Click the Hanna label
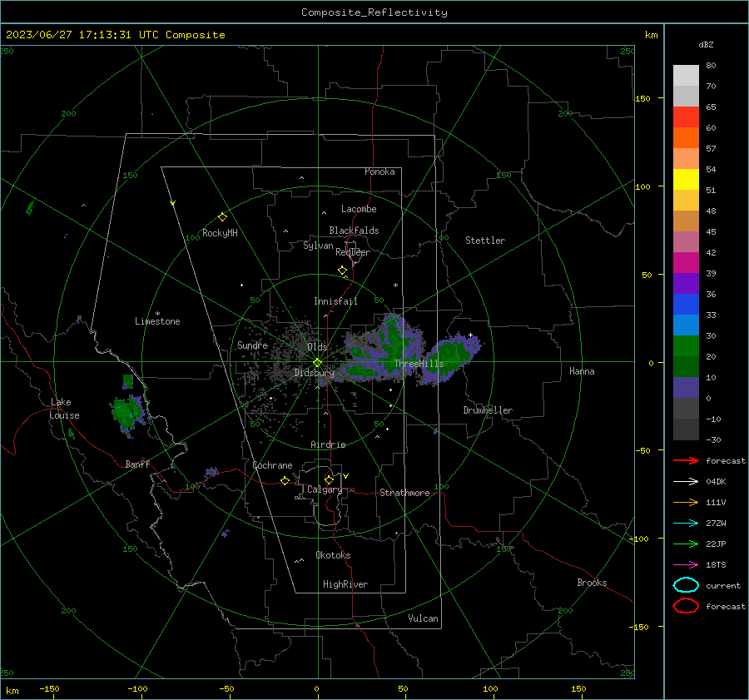The height and width of the screenshot is (700, 749). click(582, 371)
